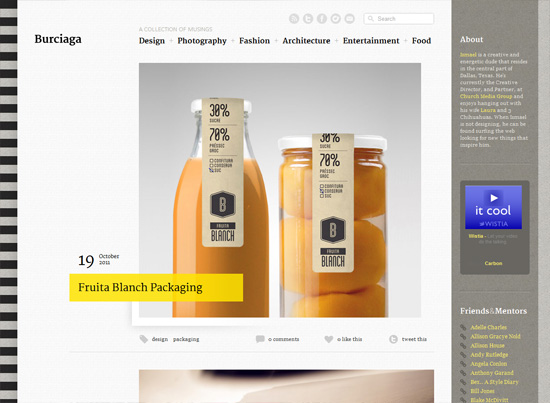Viewport: 550px width, 403px height.
Task: Click the Twitter icon in the header
Action: pyautogui.click(x=308, y=19)
